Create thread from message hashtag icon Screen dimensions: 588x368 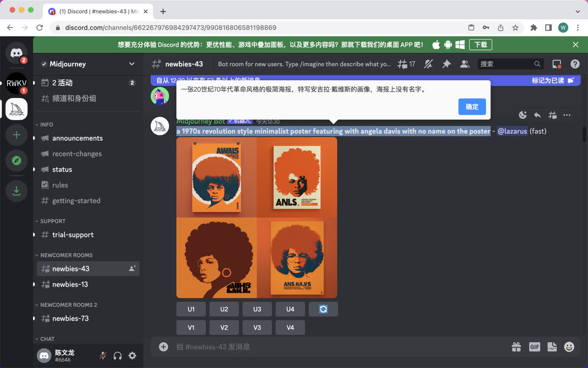pyautogui.click(x=552, y=115)
